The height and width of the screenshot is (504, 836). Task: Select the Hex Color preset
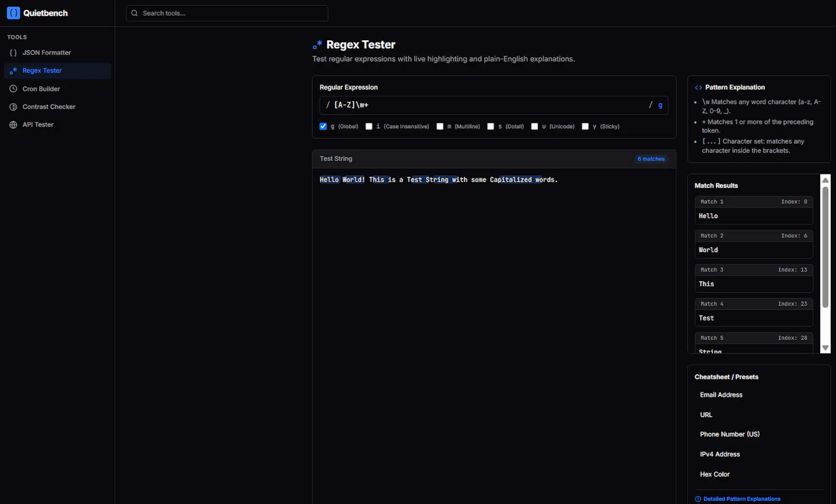pyautogui.click(x=759, y=474)
